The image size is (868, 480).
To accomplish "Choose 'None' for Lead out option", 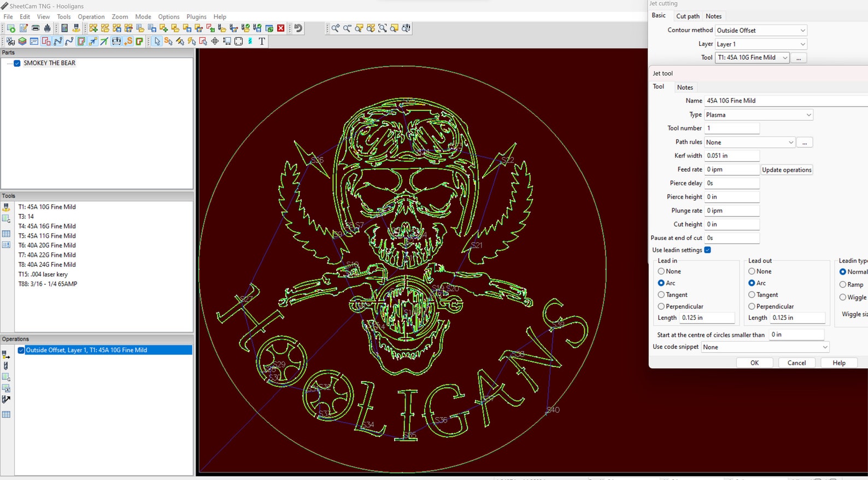I will pyautogui.click(x=752, y=272).
